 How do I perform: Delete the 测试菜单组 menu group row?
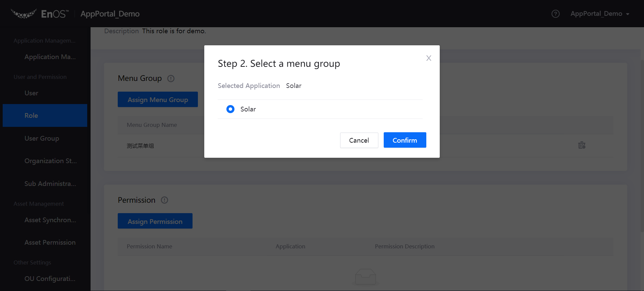coord(582,145)
